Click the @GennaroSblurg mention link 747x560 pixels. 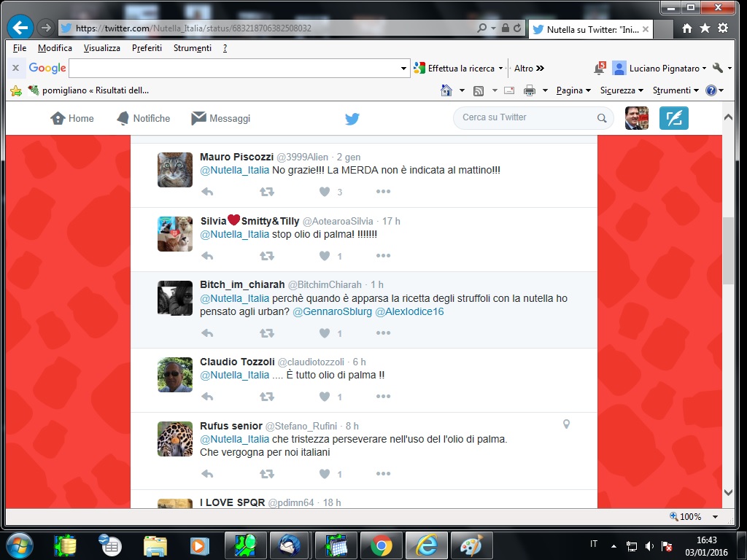(x=332, y=311)
